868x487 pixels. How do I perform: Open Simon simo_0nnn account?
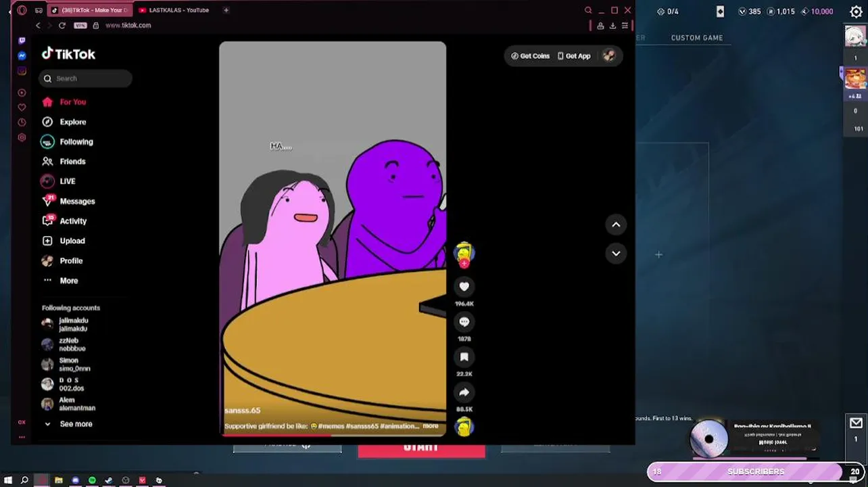click(x=66, y=365)
